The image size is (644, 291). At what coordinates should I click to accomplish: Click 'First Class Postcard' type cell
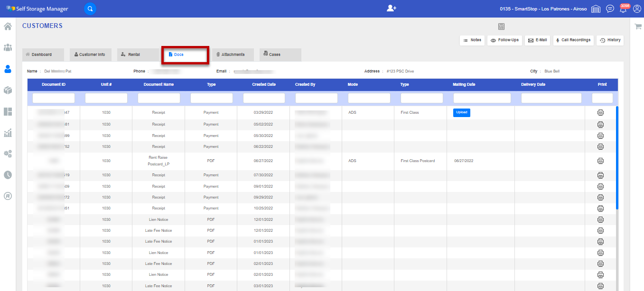418,161
